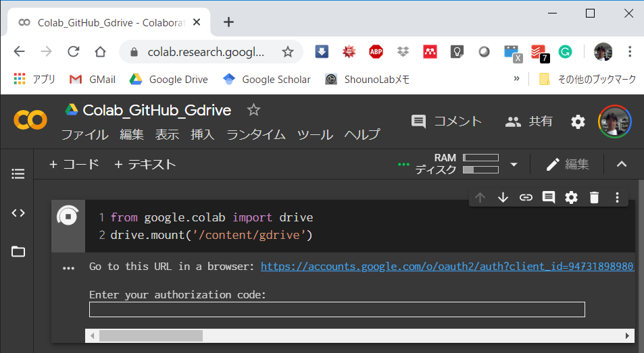Click the ディスク usage bar
The height and width of the screenshot is (353, 644).
[480, 169]
